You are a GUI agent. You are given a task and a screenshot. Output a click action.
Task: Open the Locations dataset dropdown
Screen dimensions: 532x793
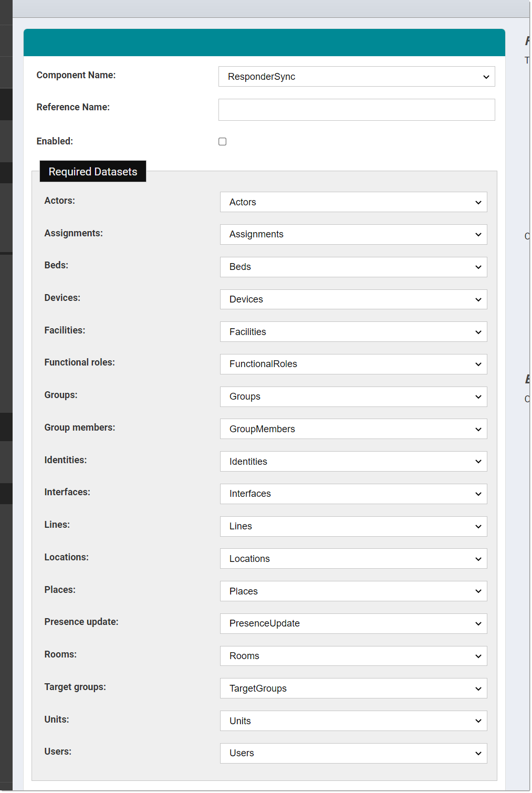point(353,559)
